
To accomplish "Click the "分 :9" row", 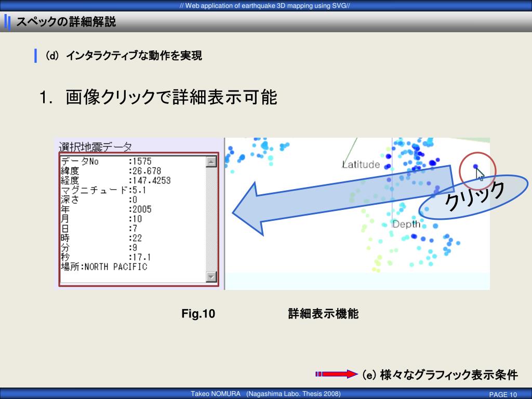I will 99,247.
